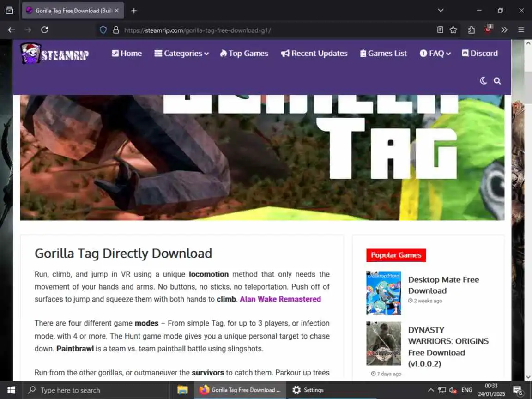Click the bold word 'Paintbrawl'
Screen dimensions: 532x399
[x=75, y=349]
